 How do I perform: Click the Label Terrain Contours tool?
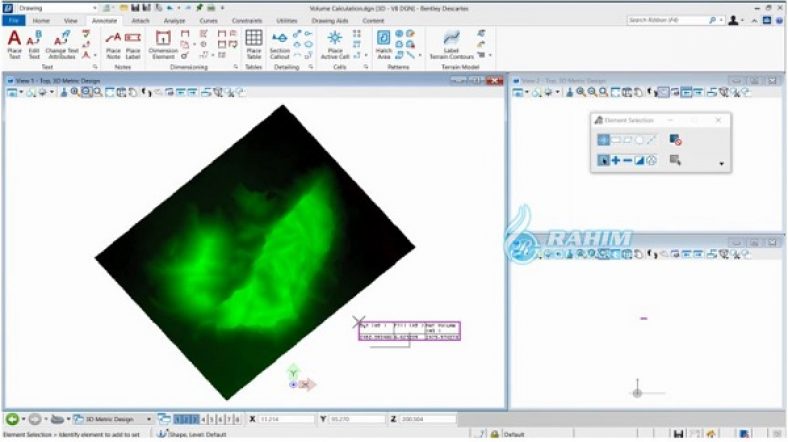tap(451, 44)
